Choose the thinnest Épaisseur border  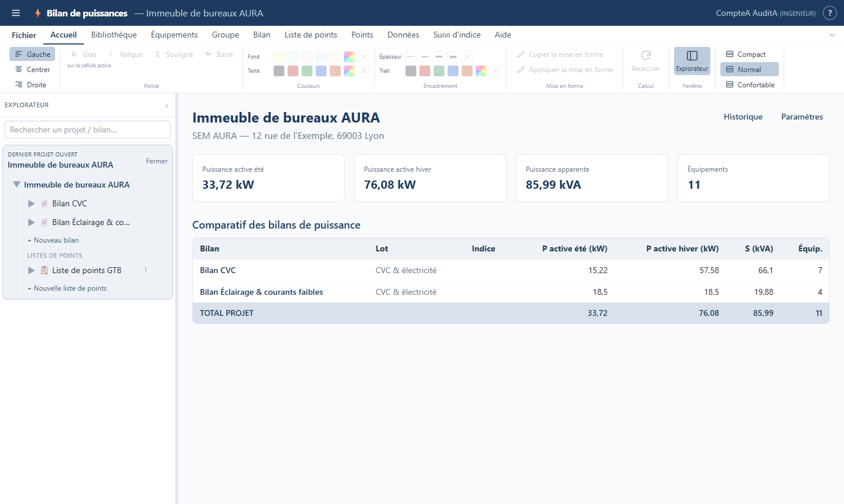411,57
